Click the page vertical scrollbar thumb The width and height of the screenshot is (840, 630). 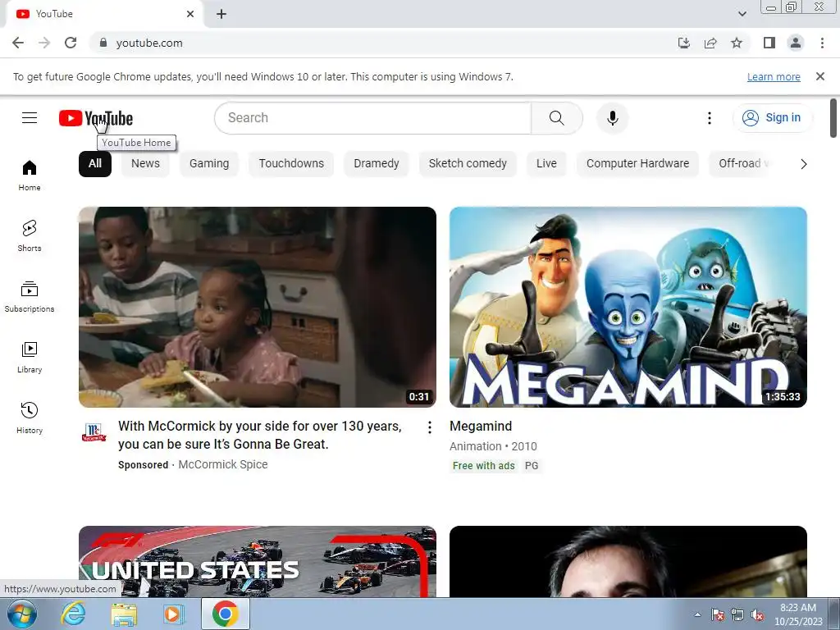tap(833, 118)
